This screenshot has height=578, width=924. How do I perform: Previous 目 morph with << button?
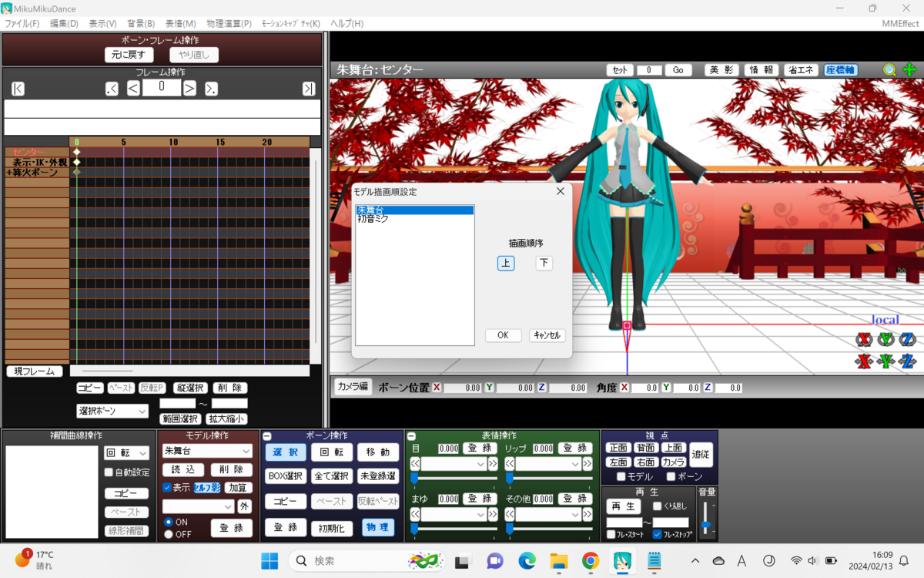click(415, 464)
